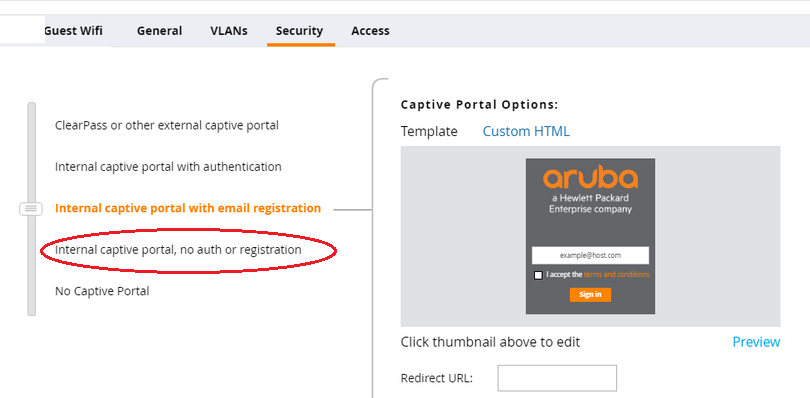Select the No Captive Portal option
The height and width of the screenshot is (398, 810).
[x=102, y=291]
